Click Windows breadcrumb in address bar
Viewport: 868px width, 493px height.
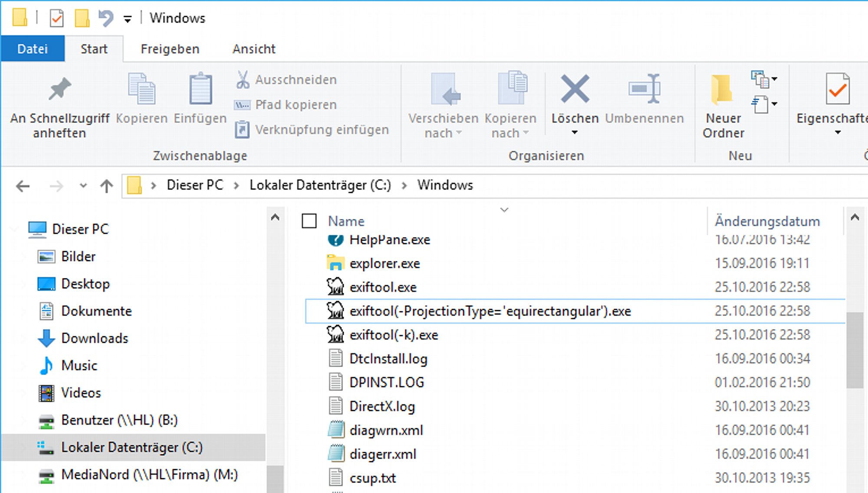[445, 185]
